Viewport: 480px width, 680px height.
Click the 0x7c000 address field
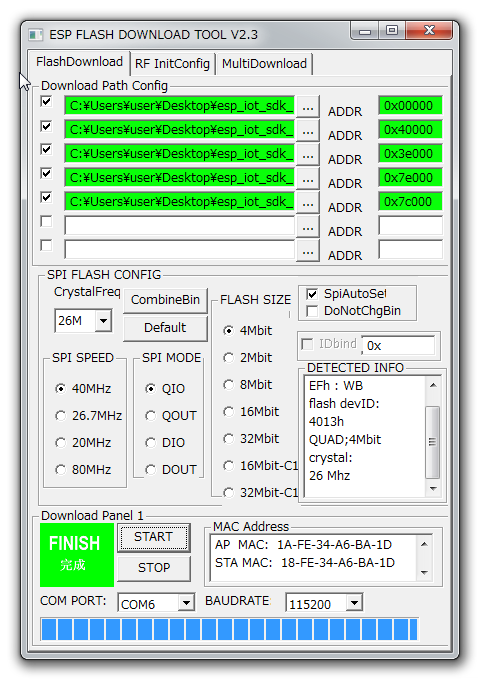410,202
